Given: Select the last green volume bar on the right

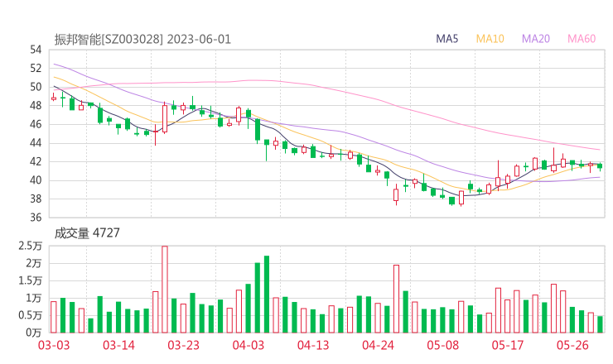Looking at the screenshot, I should click(600, 324).
